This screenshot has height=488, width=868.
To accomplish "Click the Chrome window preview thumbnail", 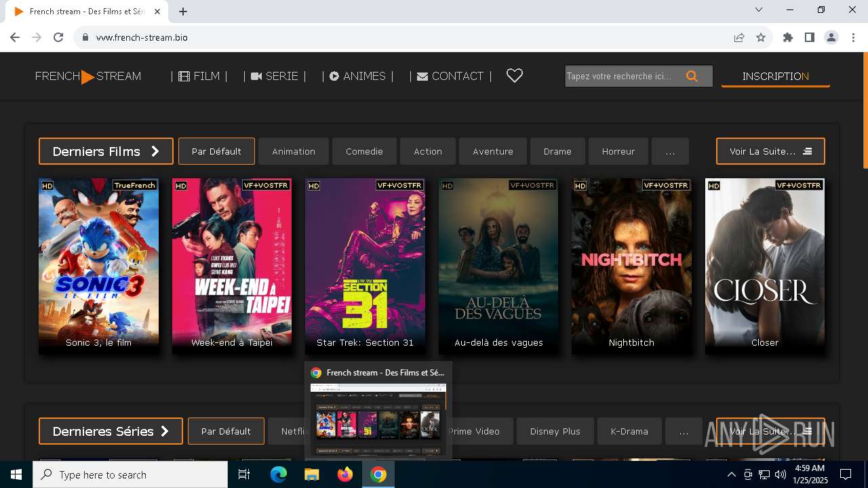I will tap(378, 419).
